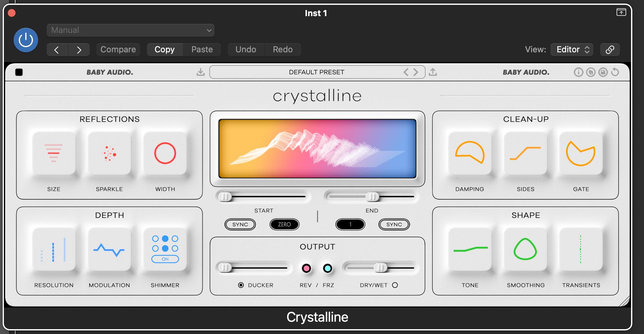Click the Gate control icon
The height and width of the screenshot is (334, 644).
point(581,153)
